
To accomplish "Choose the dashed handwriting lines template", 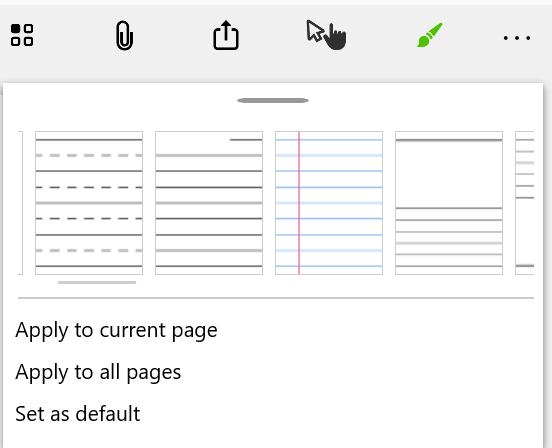I will click(x=89, y=203).
